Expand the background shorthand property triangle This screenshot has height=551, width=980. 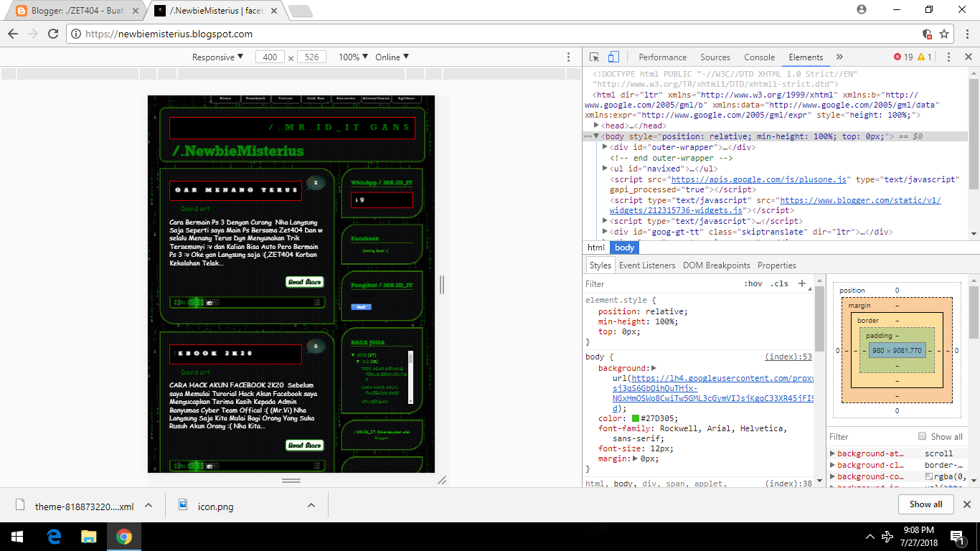[654, 368]
